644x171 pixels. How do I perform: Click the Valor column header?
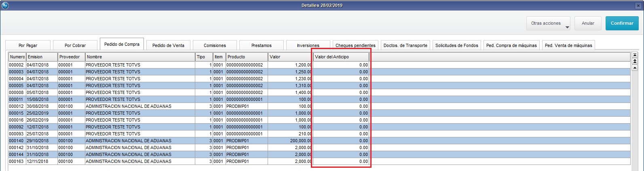click(290, 57)
